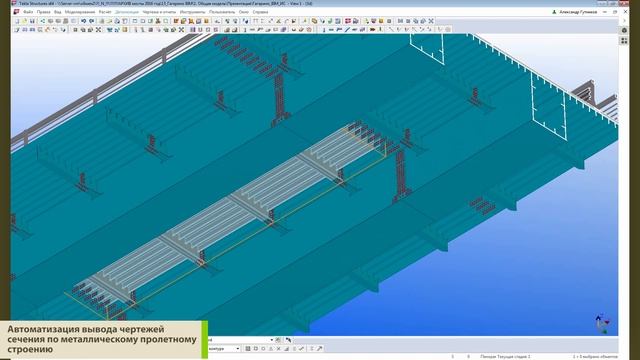Image resolution: width=640 pixels, height=360 pixels.
Task: Click the yellow square toolbar icon
Action: tap(381, 21)
